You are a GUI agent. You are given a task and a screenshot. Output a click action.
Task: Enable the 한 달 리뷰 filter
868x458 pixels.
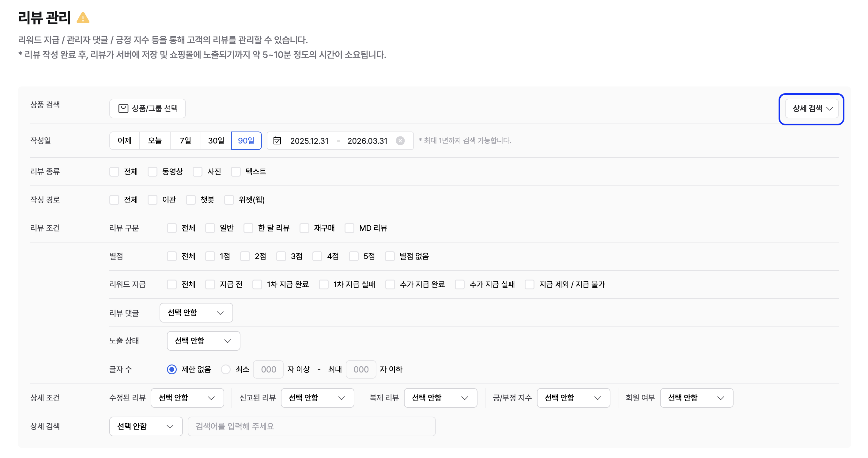click(x=248, y=228)
